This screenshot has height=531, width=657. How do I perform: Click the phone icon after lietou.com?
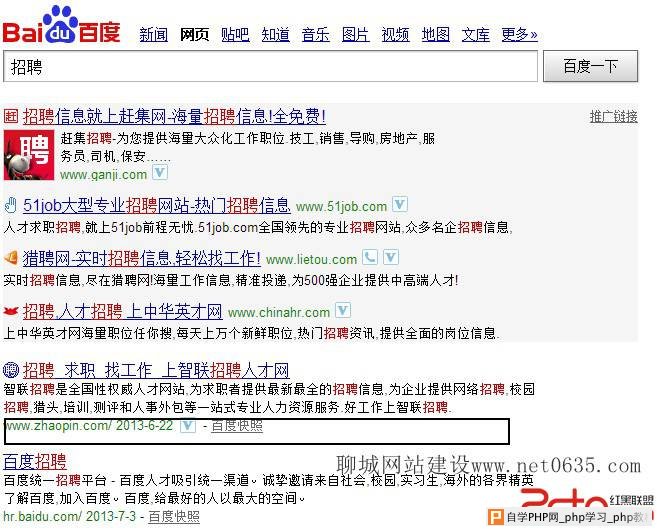370,257
